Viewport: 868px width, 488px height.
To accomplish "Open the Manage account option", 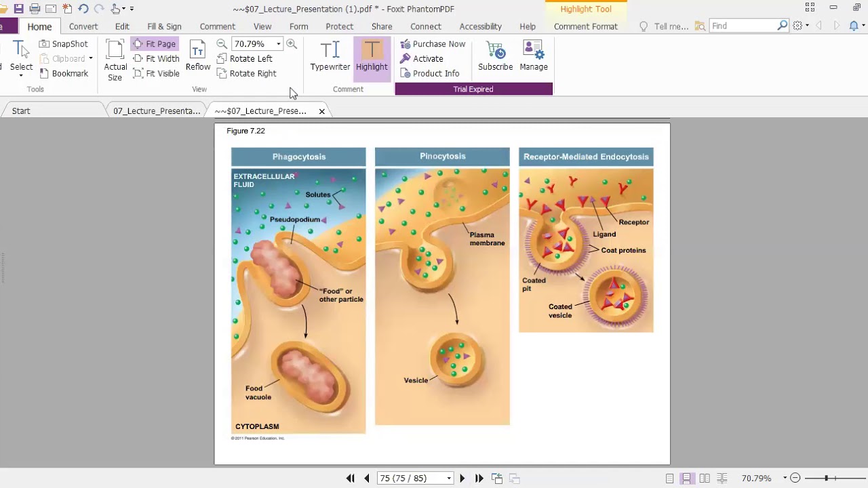I will [x=534, y=56].
